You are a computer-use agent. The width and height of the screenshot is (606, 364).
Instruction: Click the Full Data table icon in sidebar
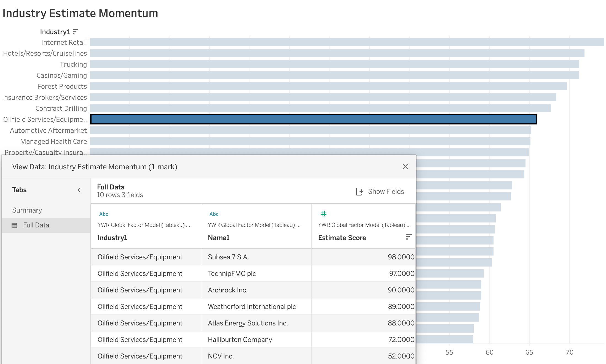tap(15, 226)
